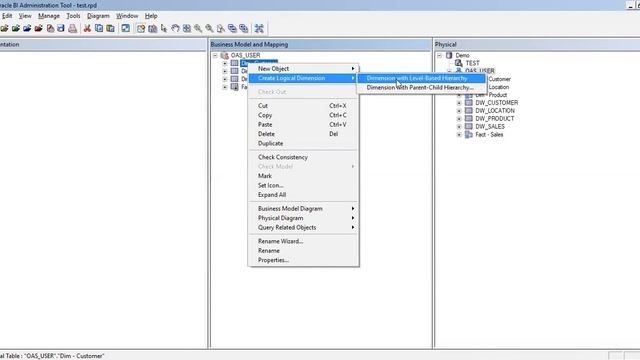
Task: Click the Business Model and Mapping header
Action: [321, 44]
